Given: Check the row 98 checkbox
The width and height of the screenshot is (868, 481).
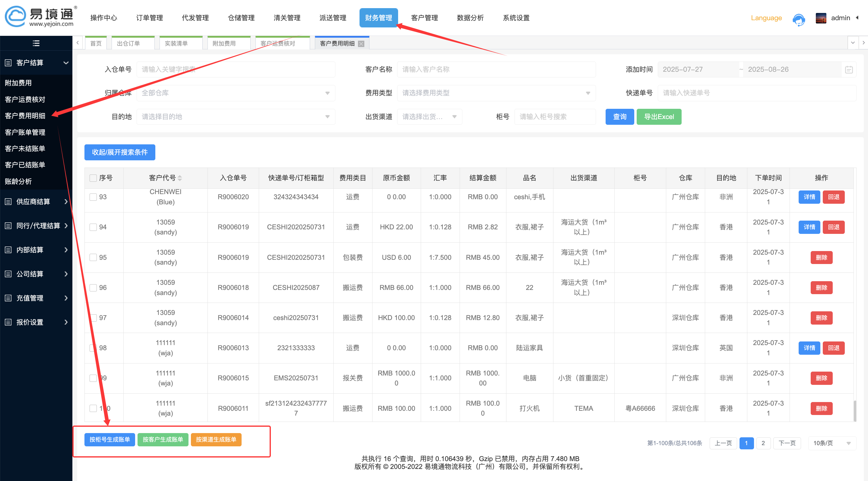Looking at the screenshot, I should click(93, 348).
